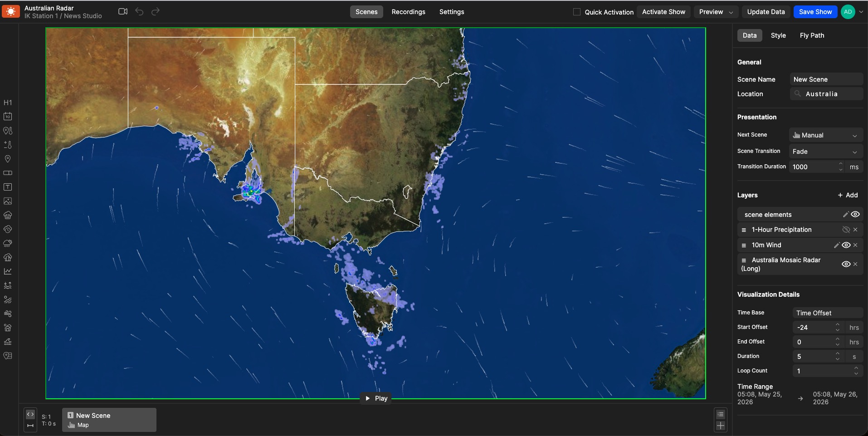Viewport: 868px width, 436px height.
Task: Adjust the Transition Duration stepper arrows
Action: point(841,167)
